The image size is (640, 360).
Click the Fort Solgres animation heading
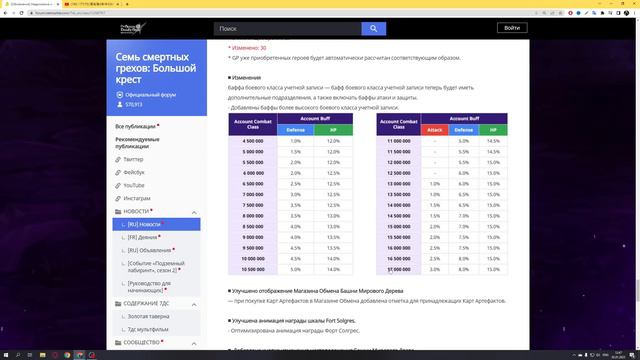click(293, 321)
